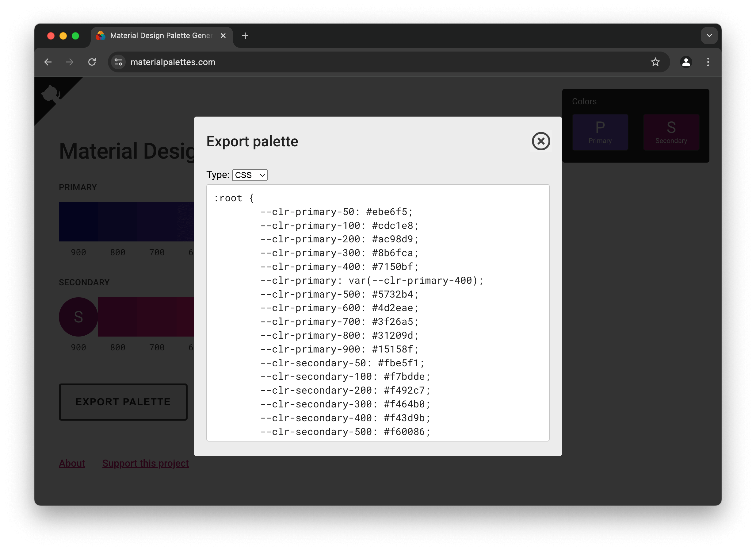Open the Type CSS dropdown
Viewport: 756px width, 551px height.
click(250, 175)
